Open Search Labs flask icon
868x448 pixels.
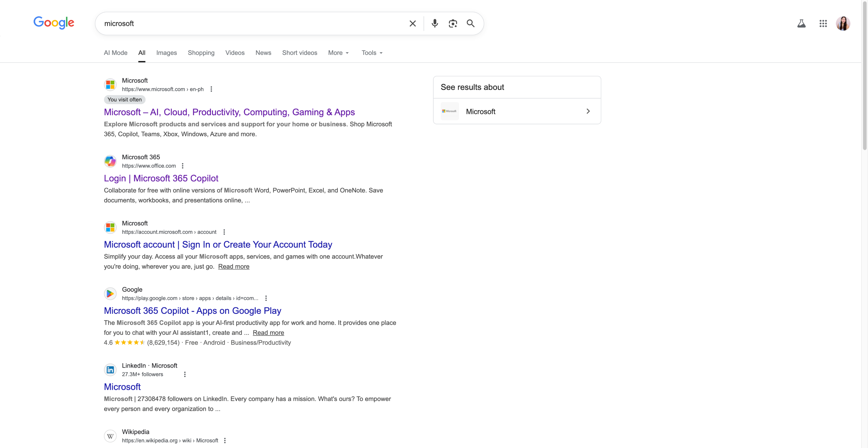801,23
